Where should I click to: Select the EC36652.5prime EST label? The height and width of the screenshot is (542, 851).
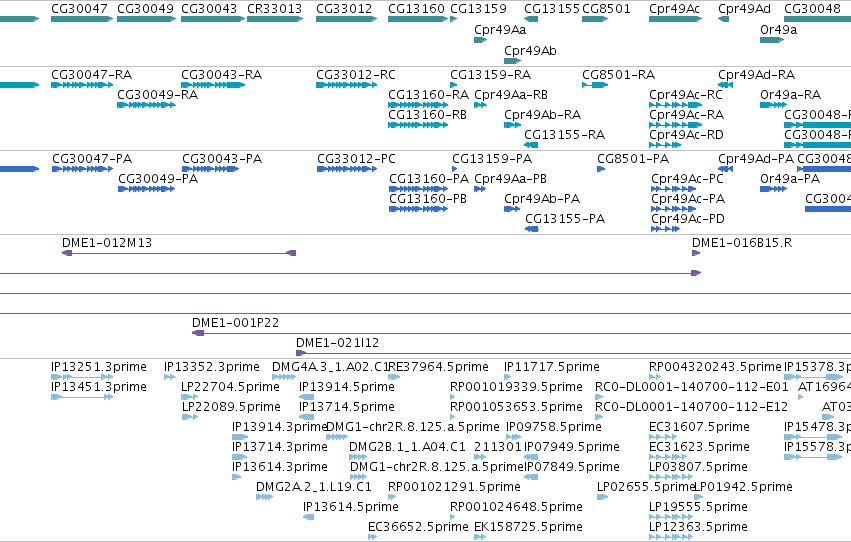[x=418, y=527]
